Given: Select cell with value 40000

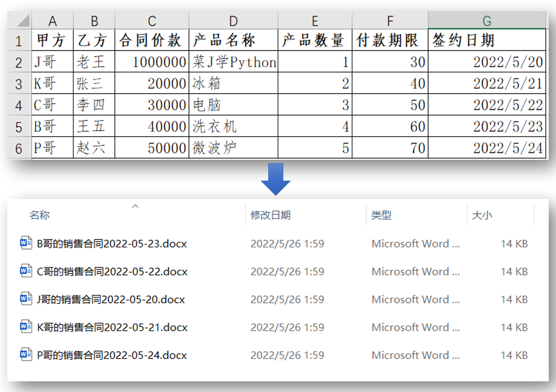Looking at the screenshot, I should (152, 126).
